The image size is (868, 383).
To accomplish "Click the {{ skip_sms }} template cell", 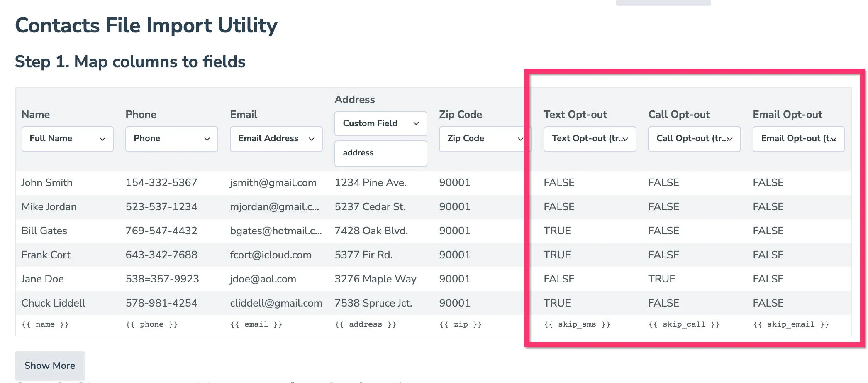I will click(x=577, y=324).
